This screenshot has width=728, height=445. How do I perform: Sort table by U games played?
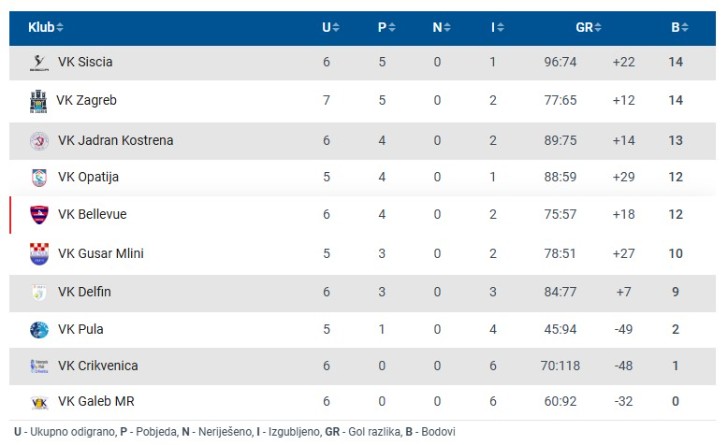click(330, 28)
